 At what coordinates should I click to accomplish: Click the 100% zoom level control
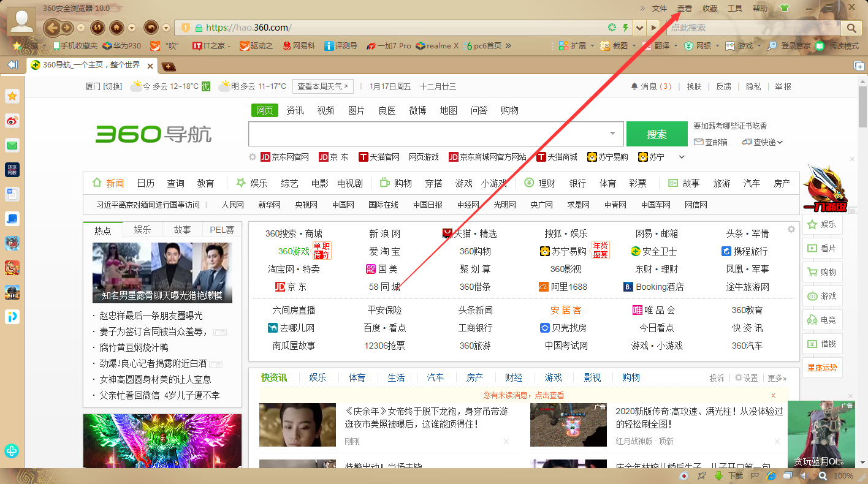point(844,477)
